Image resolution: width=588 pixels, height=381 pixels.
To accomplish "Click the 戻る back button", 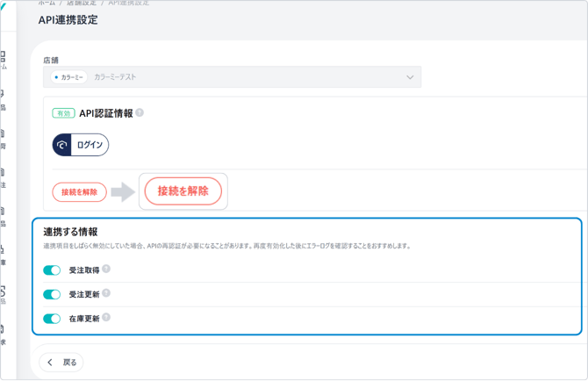I will pyautogui.click(x=61, y=362).
